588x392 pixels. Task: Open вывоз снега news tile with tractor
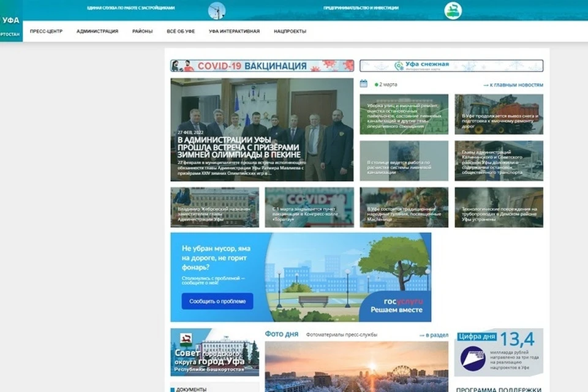[499, 115]
